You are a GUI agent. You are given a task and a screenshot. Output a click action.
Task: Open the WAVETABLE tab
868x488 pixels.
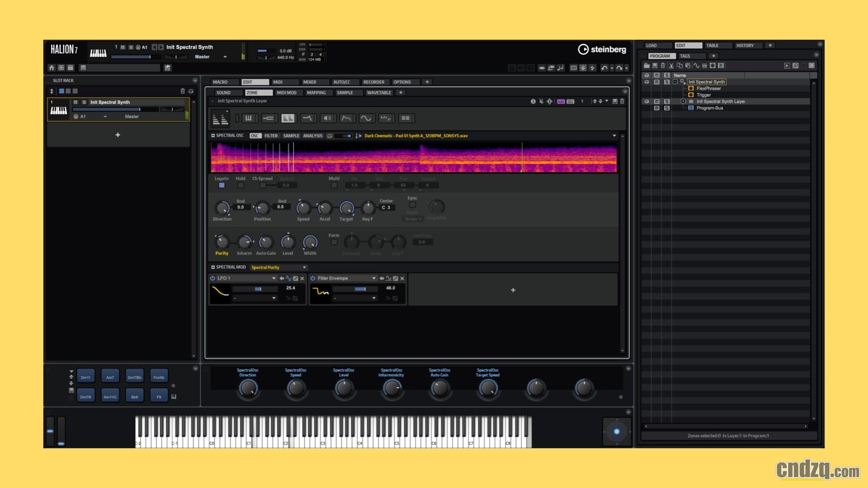click(379, 93)
